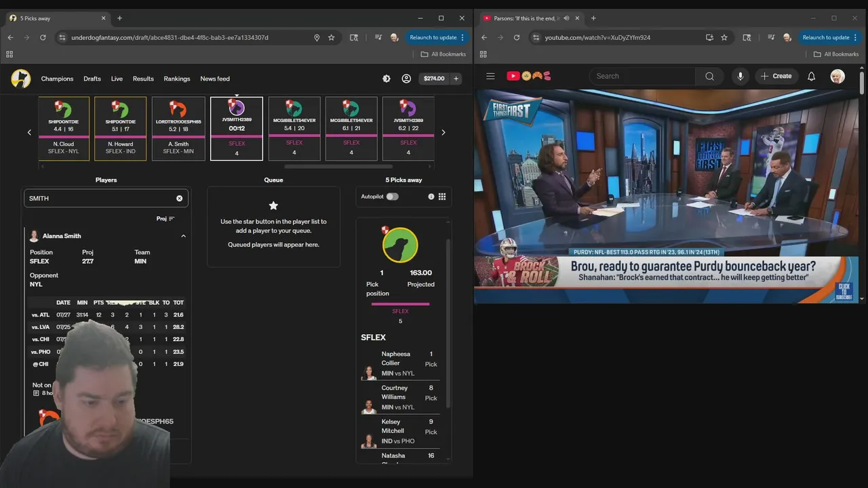868x488 pixels.
Task: Open the autopilot info icon
Action: pos(431,197)
